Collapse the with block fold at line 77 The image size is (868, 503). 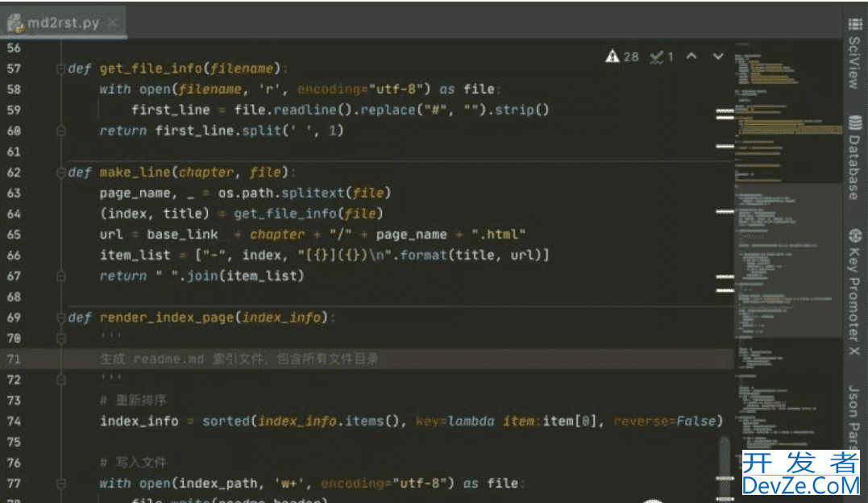coord(61,483)
